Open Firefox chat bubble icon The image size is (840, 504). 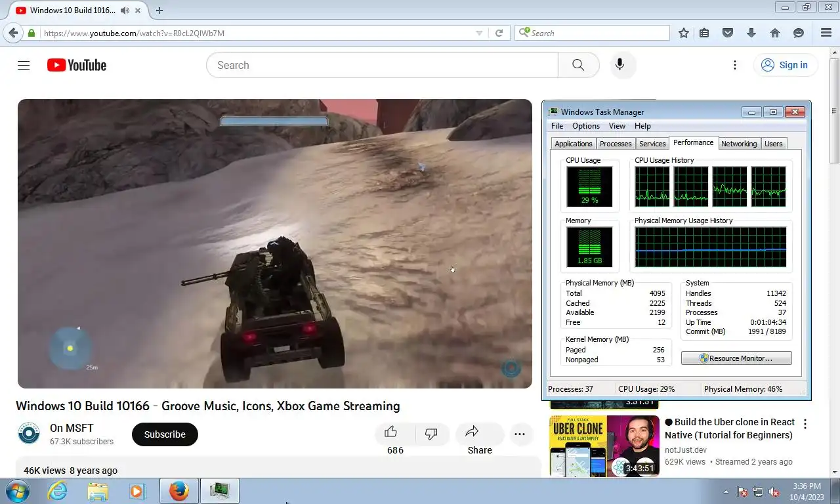(799, 33)
